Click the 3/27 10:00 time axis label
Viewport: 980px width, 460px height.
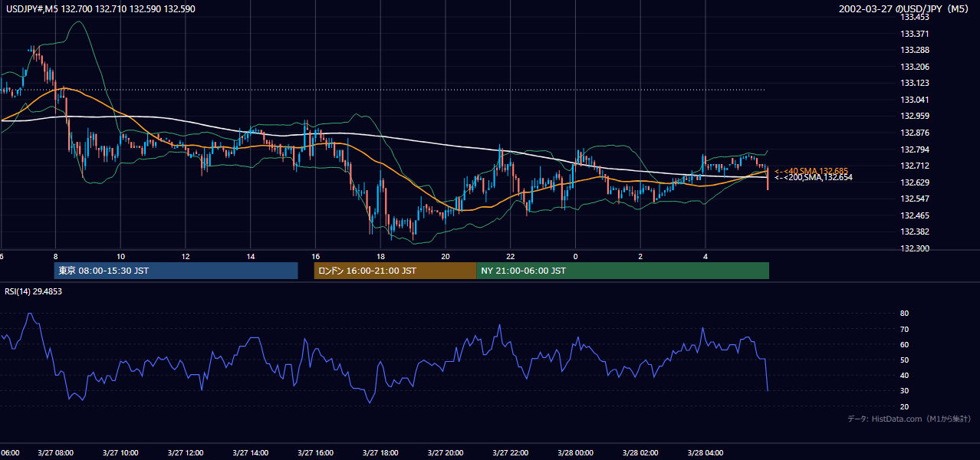tap(120, 453)
